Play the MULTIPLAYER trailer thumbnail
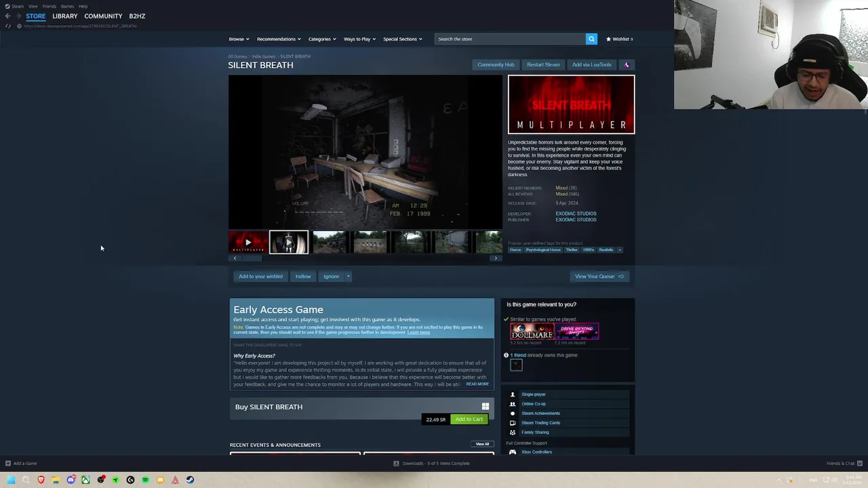 [248, 242]
